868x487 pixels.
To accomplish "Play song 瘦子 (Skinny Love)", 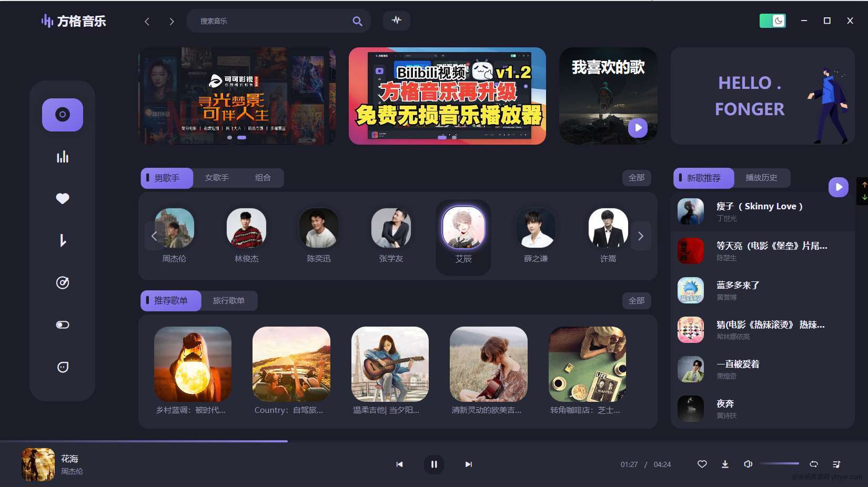I will pyautogui.click(x=763, y=211).
